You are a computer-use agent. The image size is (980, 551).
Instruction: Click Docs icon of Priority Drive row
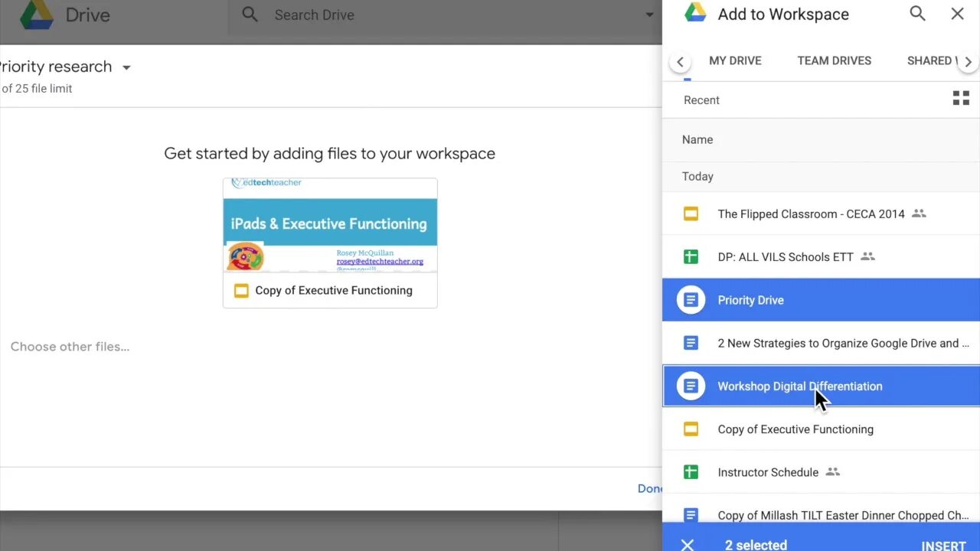pyautogui.click(x=691, y=300)
